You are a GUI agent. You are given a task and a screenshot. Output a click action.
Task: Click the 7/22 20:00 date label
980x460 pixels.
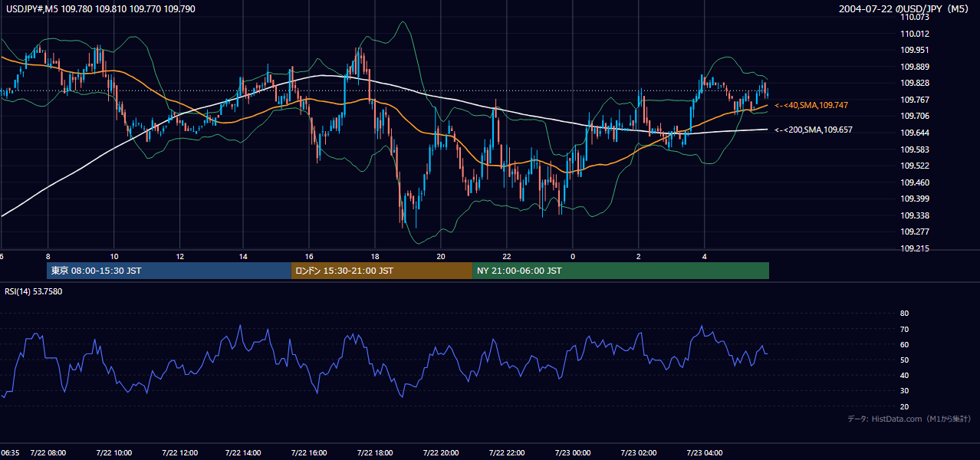point(441,453)
